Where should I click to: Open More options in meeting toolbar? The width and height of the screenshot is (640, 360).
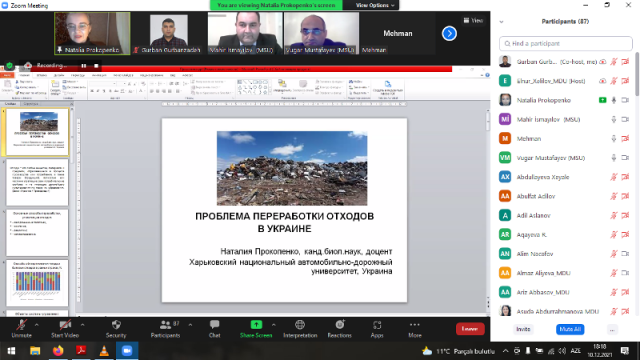(x=415, y=329)
